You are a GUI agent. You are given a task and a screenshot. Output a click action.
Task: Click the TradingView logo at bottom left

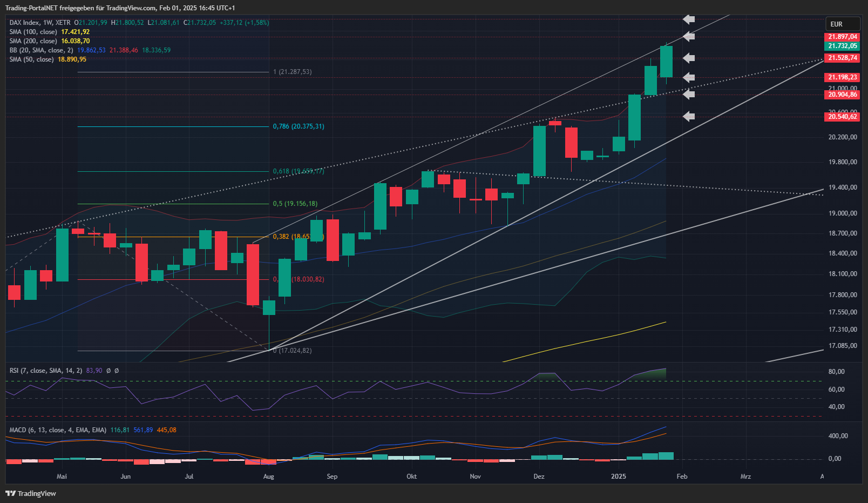pos(31,493)
